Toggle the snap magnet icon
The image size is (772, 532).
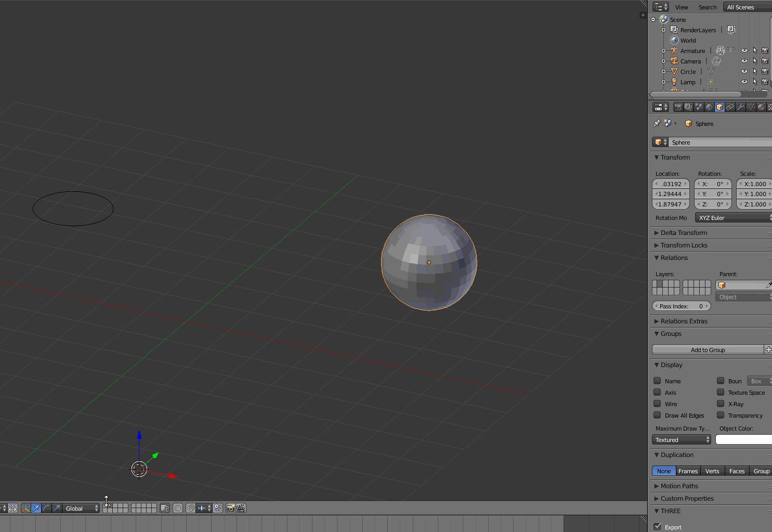(x=191, y=508)
